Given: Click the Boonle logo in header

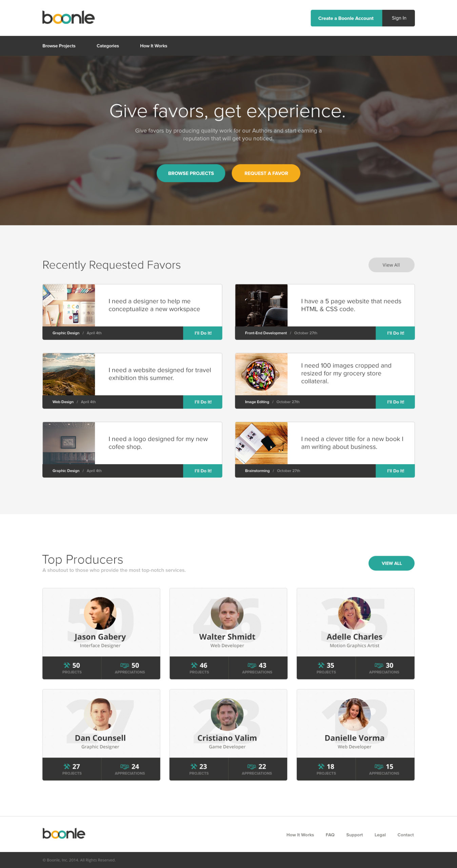Looking at the screenshot, I should (x=68, y=17).
